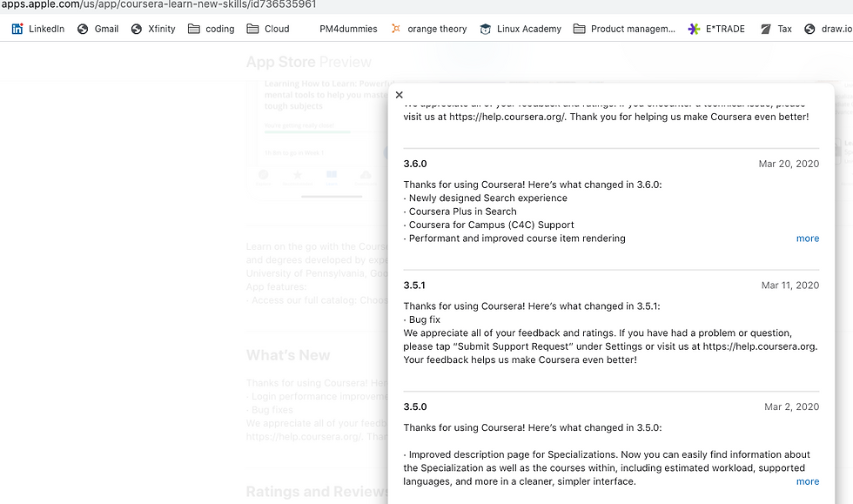Click the browser address bar URL
Viewport: 853px width, 504px height.
158,4
